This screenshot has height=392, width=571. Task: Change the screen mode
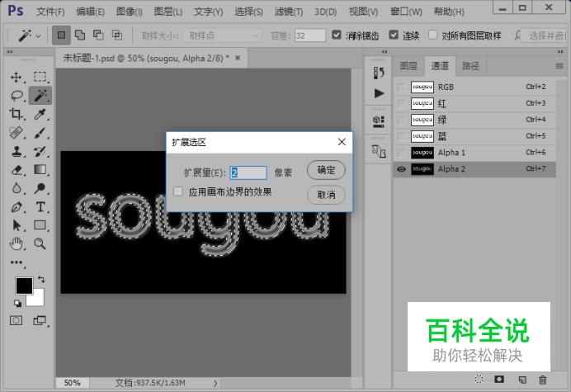pos(40,320)
